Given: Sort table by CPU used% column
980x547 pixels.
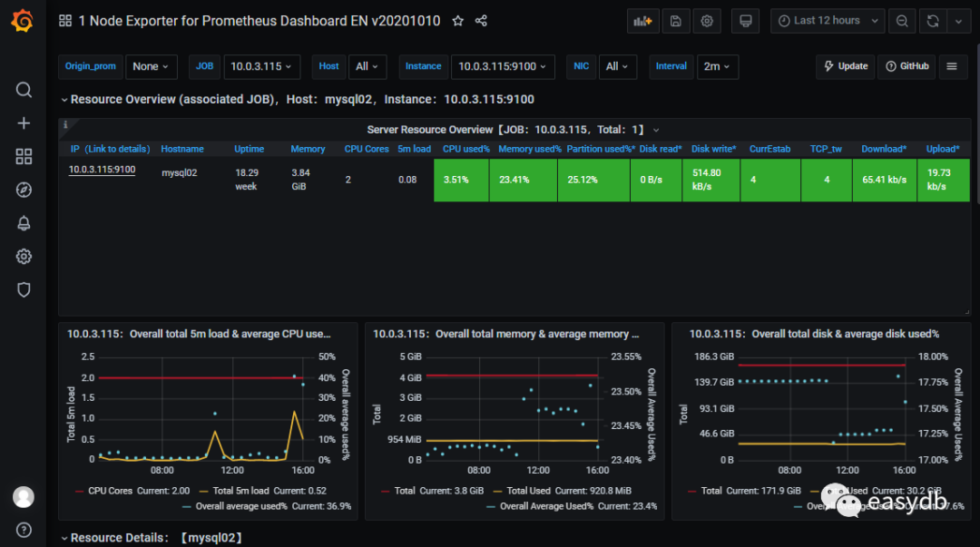Looking at the screenshot, I should point(465,149).
